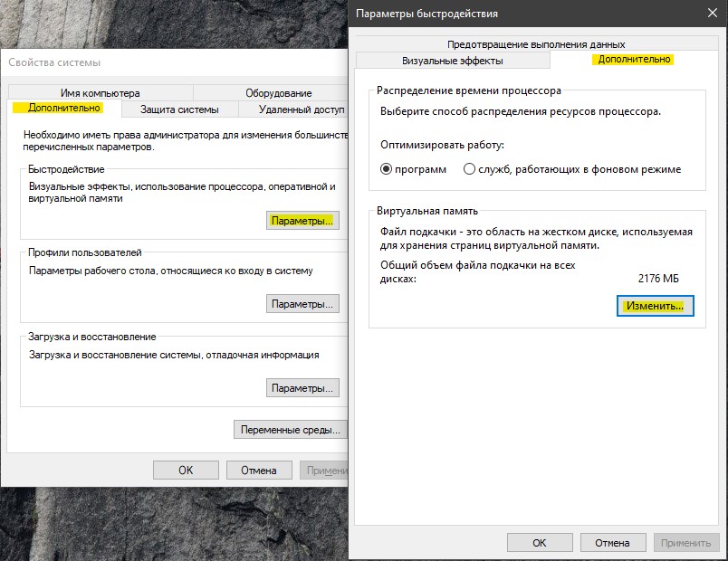Click the Загрузка и восстановление group label
Screen dimensions: 728x561
coord(92,337)
